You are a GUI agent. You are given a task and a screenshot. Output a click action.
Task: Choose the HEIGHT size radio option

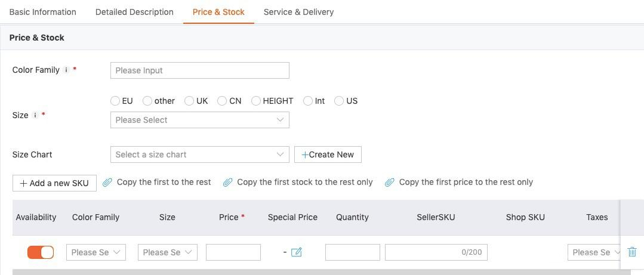(256, 101)
